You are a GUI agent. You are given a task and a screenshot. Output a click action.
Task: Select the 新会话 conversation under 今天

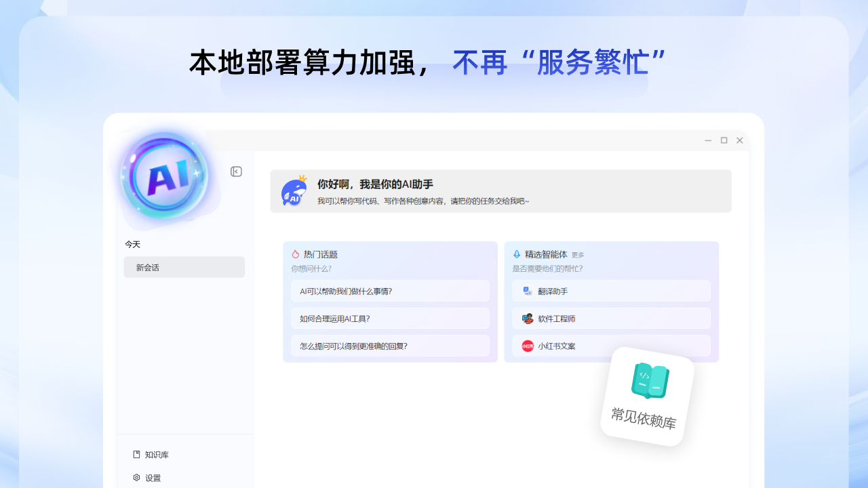point(184,267)
